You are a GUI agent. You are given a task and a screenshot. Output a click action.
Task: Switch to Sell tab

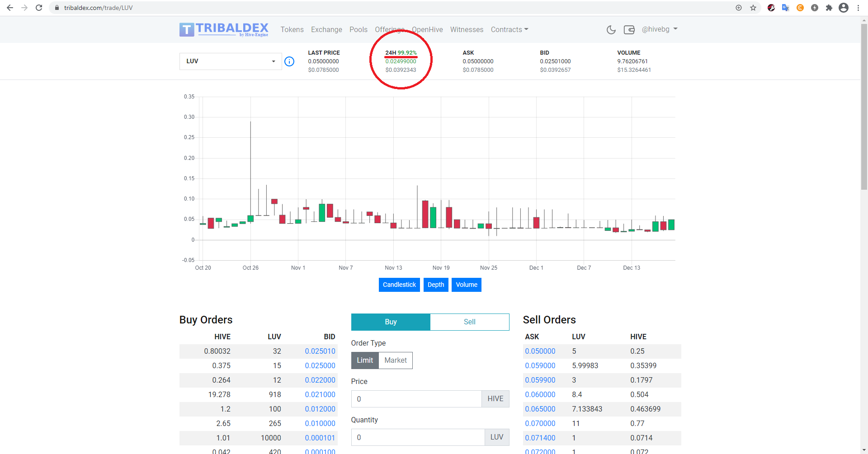tap(470, 322)
